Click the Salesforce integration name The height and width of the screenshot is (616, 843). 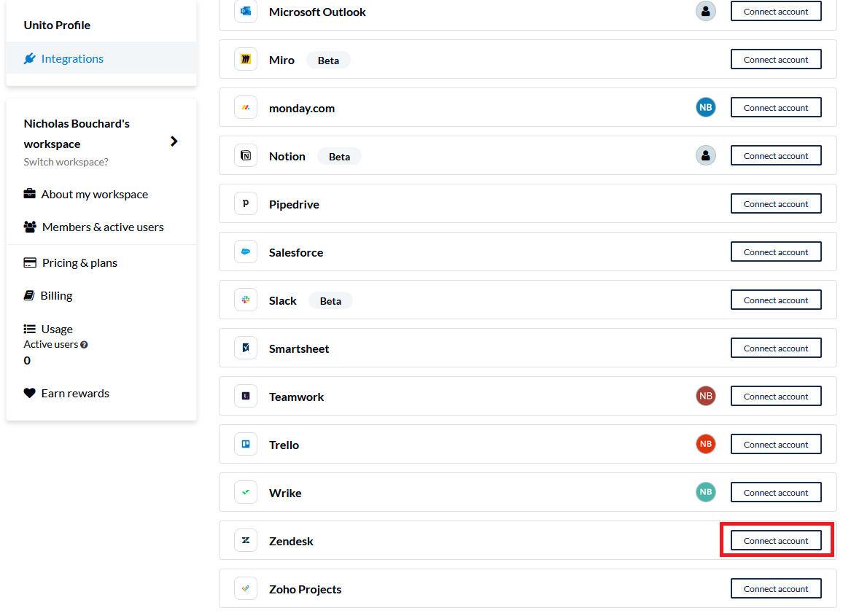[x=296, y=253]
